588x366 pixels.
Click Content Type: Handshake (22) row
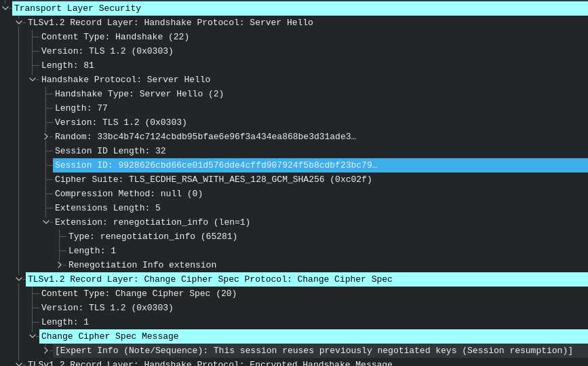click(x=115, y=37)
